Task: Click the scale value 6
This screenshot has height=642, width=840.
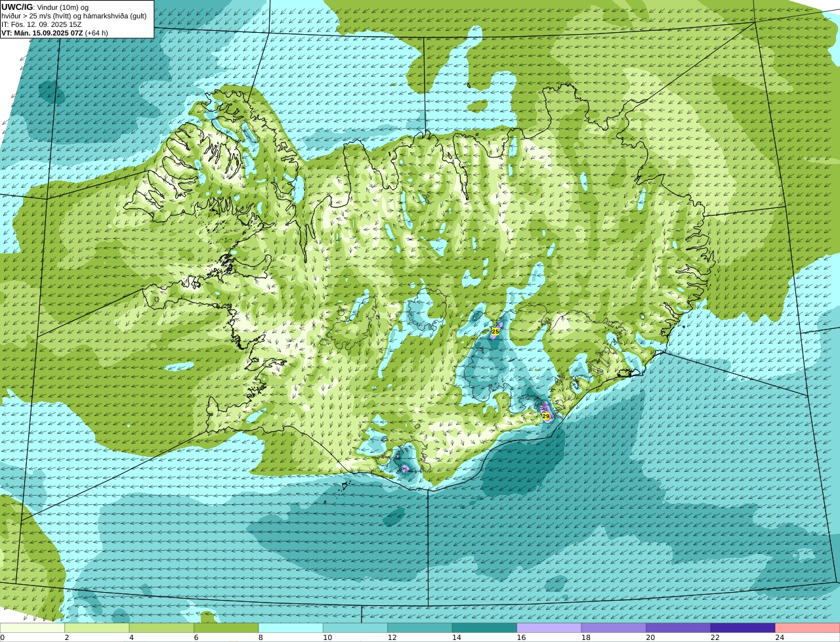Action: click(196, 637)
